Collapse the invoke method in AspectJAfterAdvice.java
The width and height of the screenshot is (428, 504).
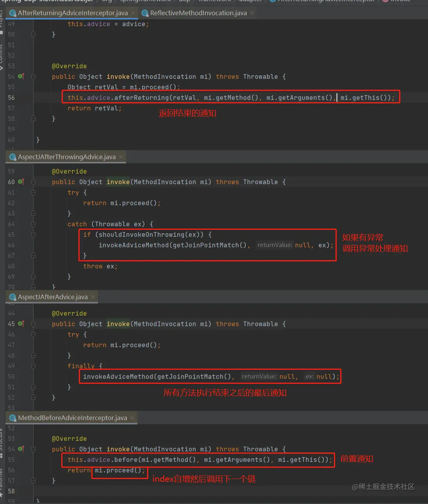[x=33, y=324]
